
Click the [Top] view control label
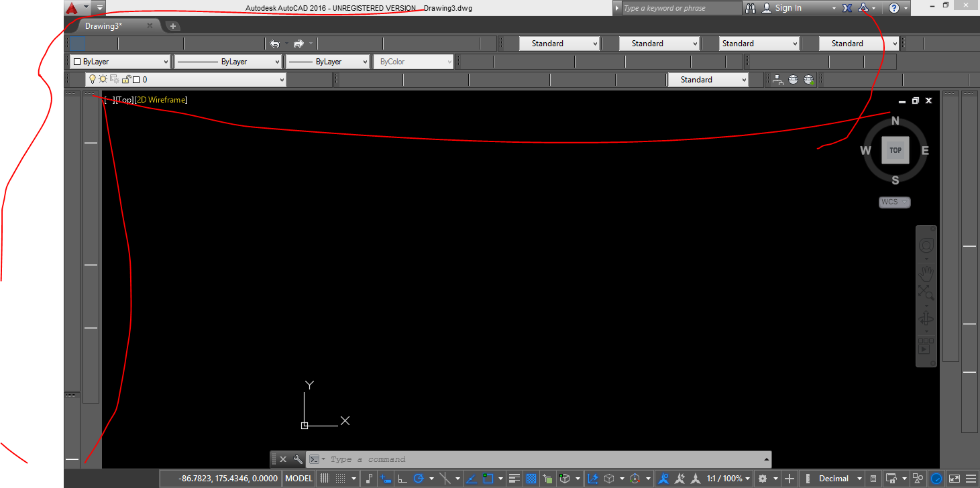pyautogui.click(x=123, y=100)
